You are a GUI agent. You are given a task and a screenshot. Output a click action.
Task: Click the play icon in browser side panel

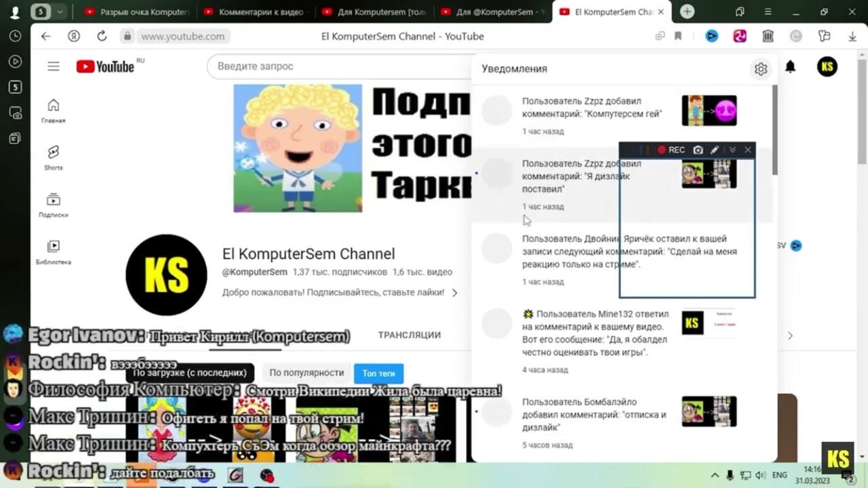point(15,61)
